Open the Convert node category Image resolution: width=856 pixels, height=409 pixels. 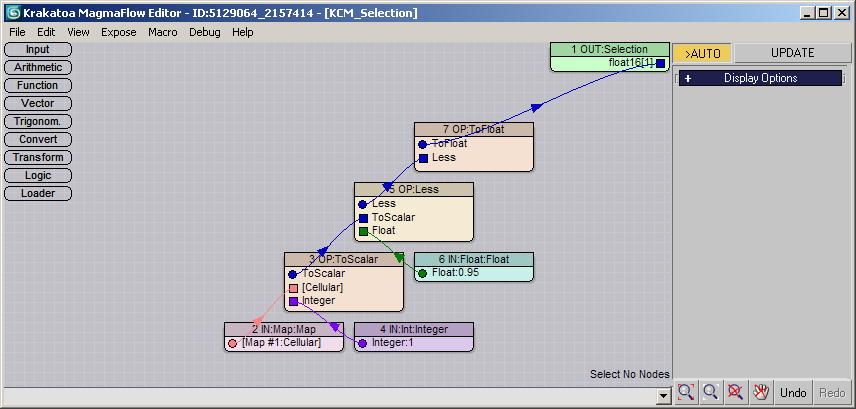(38, 140)
